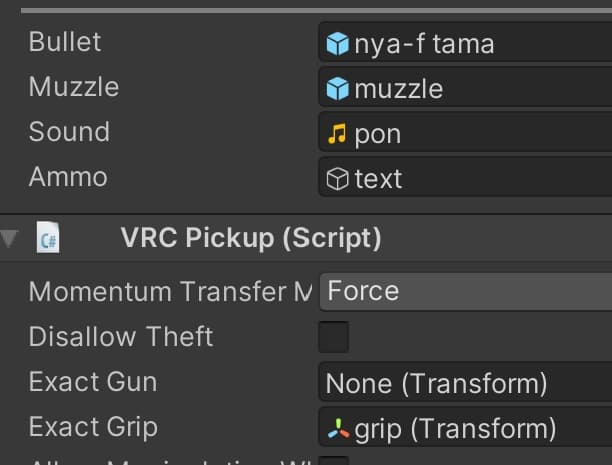
Task: Click the C# script icon for VRC Pickup
Action: 48,238
